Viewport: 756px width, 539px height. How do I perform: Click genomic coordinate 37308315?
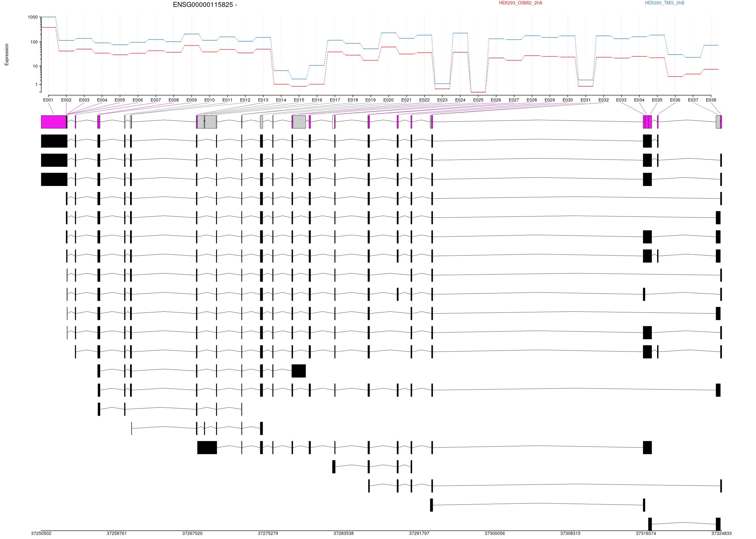click(570, 534)
